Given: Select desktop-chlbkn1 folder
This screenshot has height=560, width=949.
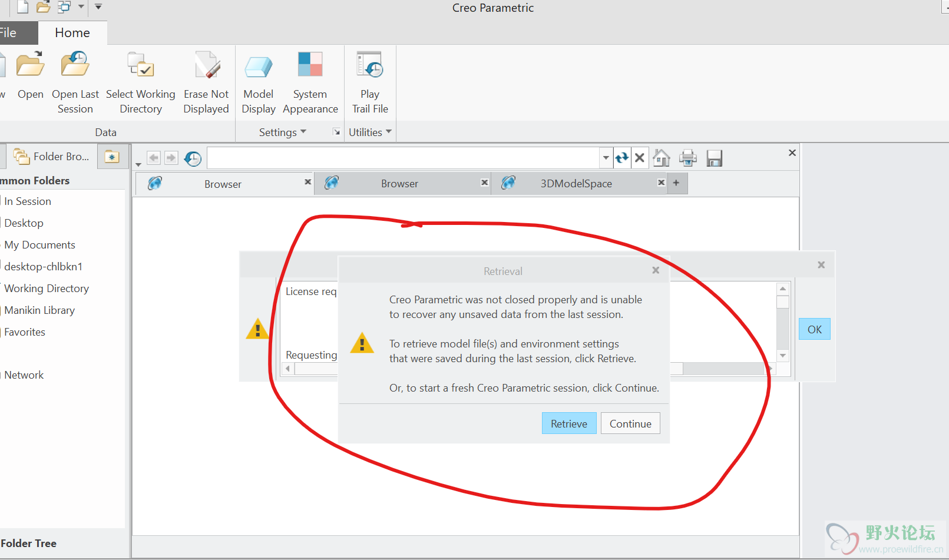Looking at the screenshot, I should pyautogui.click(x=43, y=267).
